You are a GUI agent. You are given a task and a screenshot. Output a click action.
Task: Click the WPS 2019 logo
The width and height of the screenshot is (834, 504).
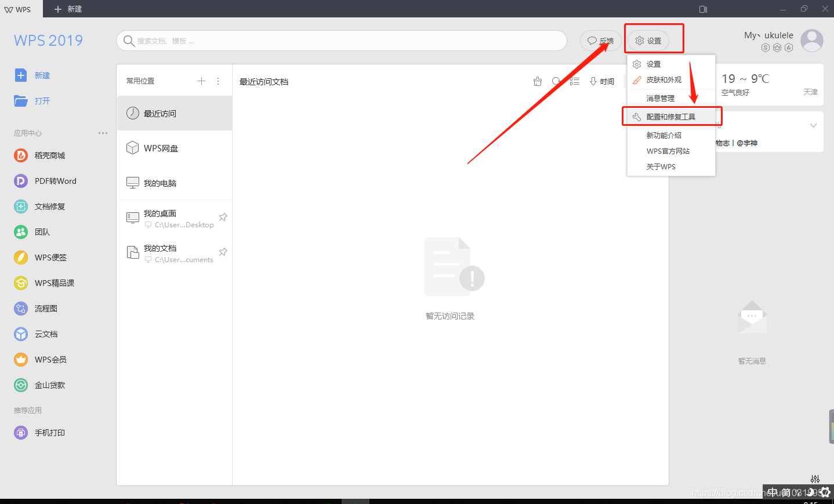pyautogui.click(x=48, y=41)
